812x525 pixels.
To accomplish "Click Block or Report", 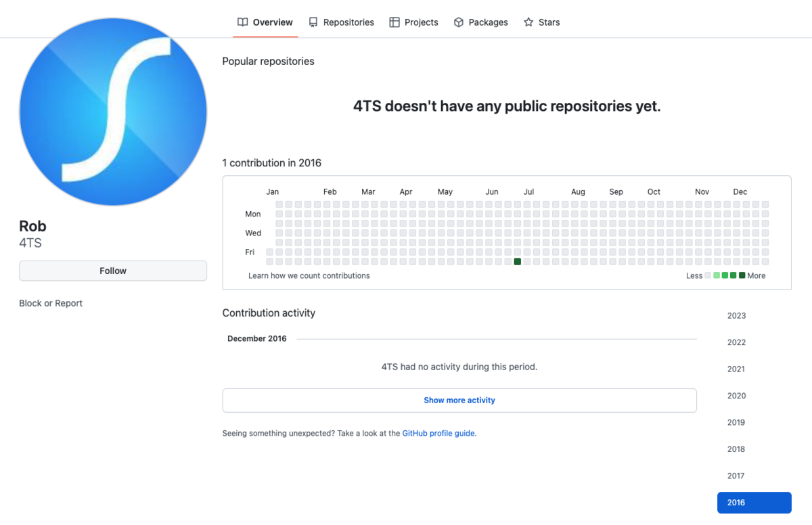I will tap(51, 302).
